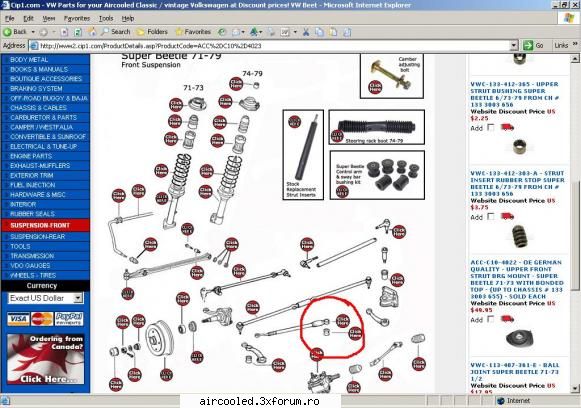
Task: Click the Back arrow icon in toolbar
Action: pyautogui.click(x=7, y=32)
